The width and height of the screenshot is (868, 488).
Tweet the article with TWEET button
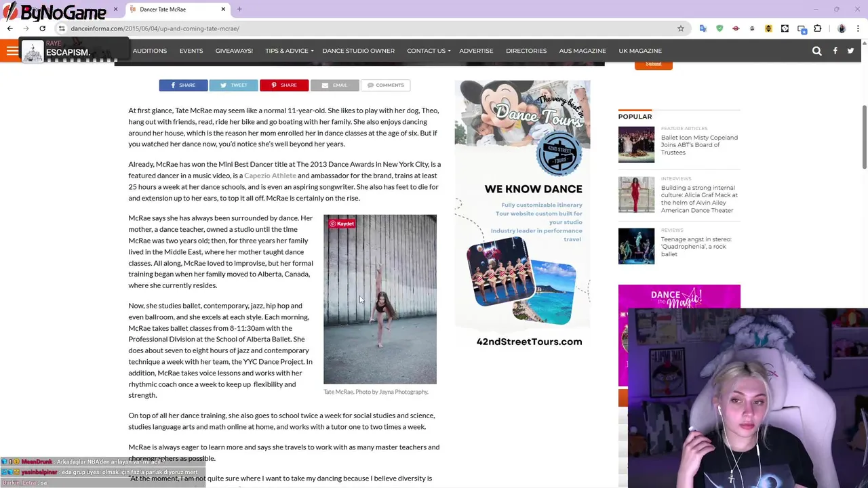[x=233, y=85]
